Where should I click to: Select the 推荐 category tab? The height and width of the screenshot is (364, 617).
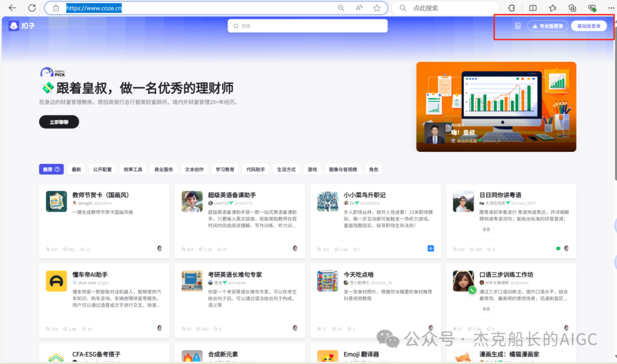(x=51, y=169)
